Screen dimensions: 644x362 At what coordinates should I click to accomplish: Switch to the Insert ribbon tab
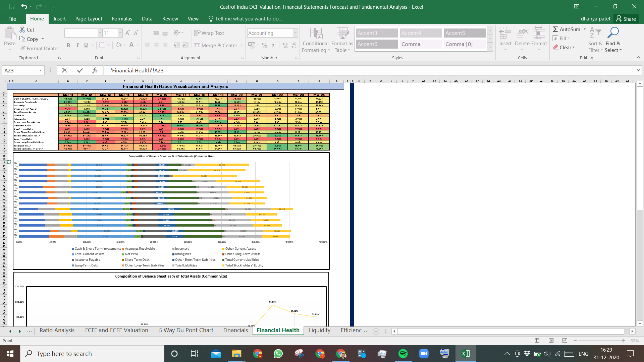(59, 19)
